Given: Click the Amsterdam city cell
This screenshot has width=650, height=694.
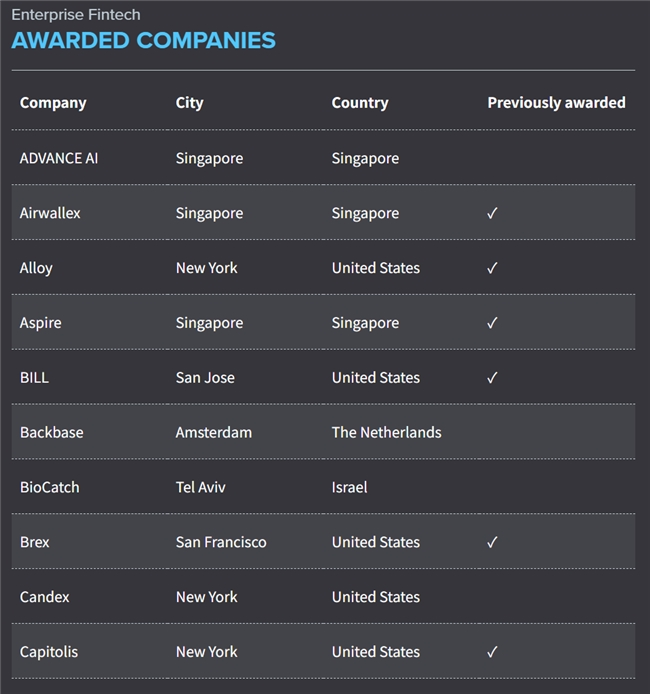Looking at the screenshot, I should (x=213, y=432).
